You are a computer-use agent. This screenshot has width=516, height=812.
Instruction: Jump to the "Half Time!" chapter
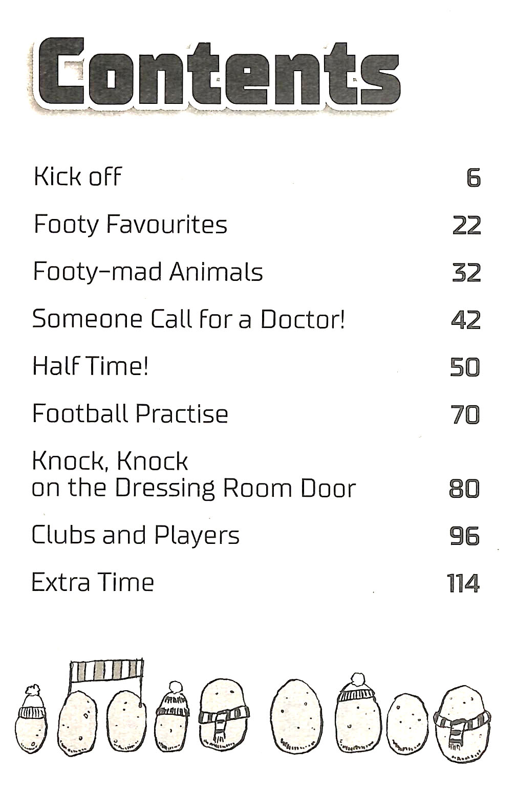(91, 366)
